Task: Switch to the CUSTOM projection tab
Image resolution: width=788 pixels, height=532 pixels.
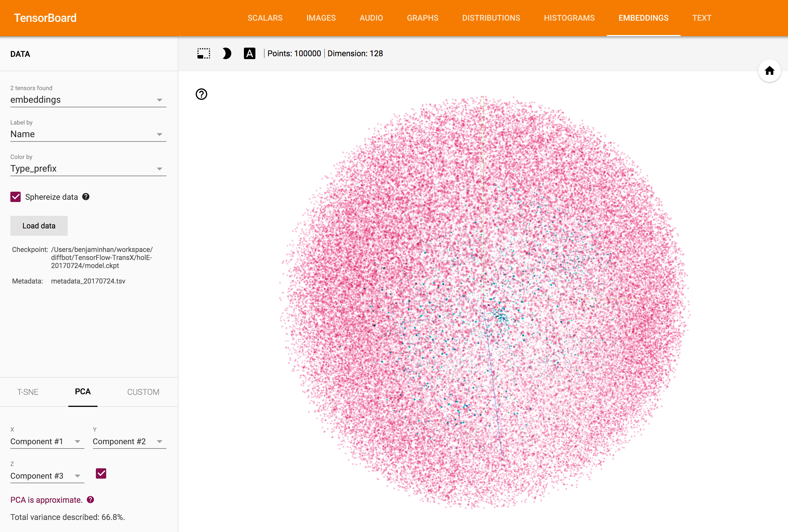Action: (143, 392)
